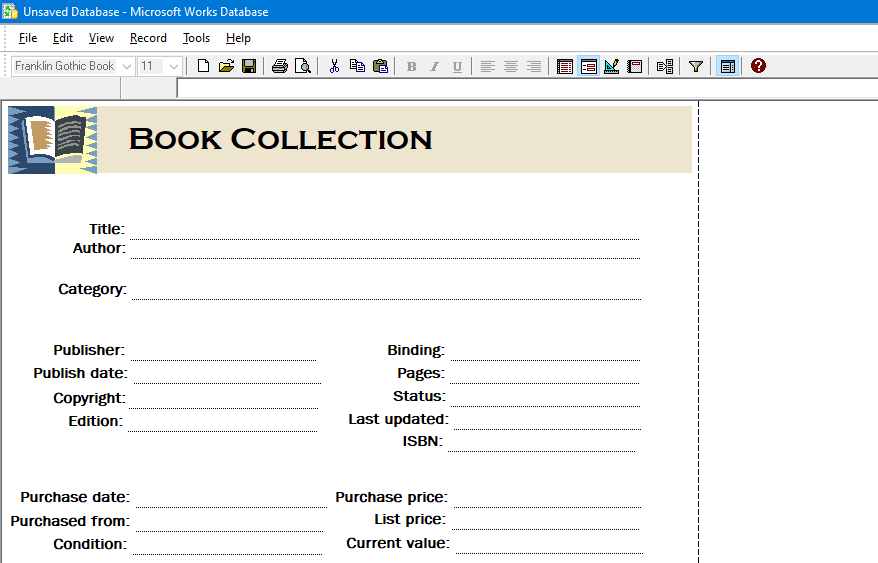Save the database with the floppy icon

pos(249,66)
